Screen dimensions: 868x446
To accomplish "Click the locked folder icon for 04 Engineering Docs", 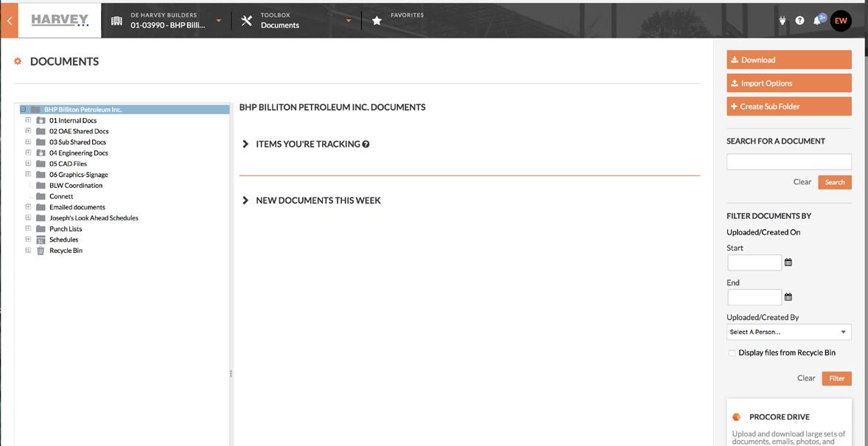I will [41, 153].
